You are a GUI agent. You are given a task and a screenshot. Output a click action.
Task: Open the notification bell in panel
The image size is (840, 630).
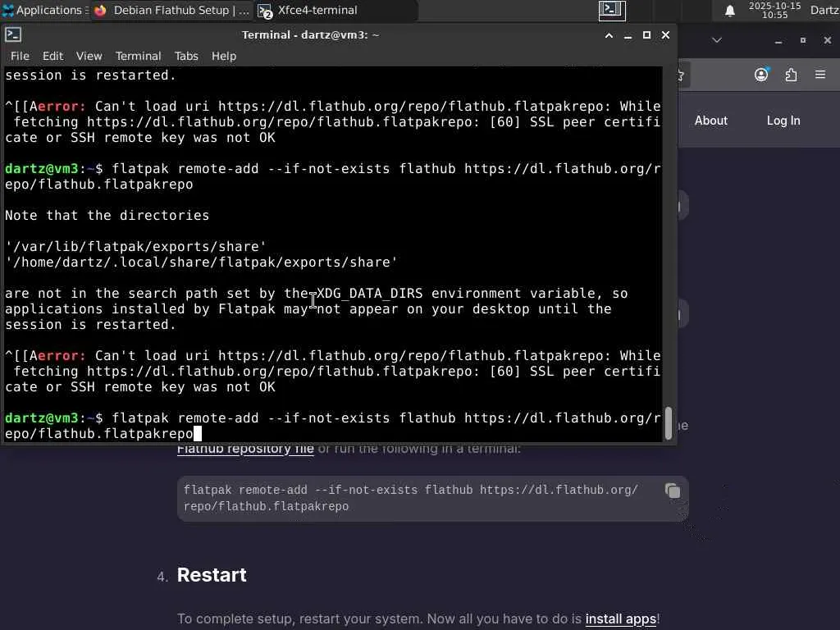coord(729,10)
